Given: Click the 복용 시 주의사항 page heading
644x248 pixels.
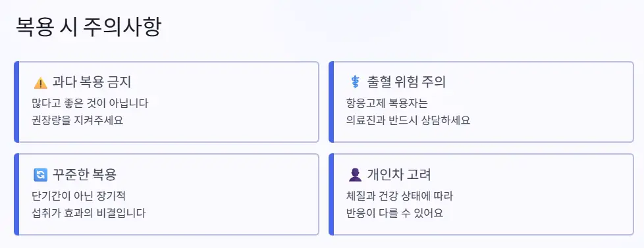Looking at the screenshot, I should [x=89, y=28].
